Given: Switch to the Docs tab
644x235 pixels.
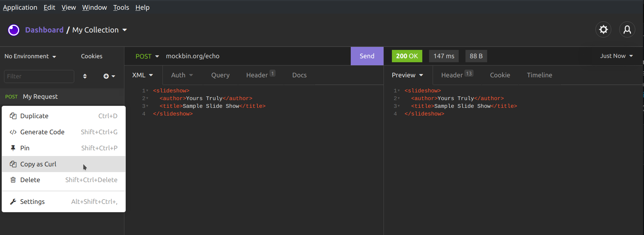Looking at the screenshot, I should click(299, 75).
